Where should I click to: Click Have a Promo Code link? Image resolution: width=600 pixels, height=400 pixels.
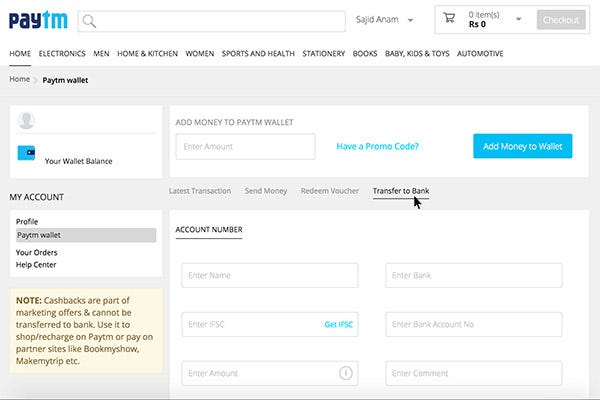click(x=378, y=146)
